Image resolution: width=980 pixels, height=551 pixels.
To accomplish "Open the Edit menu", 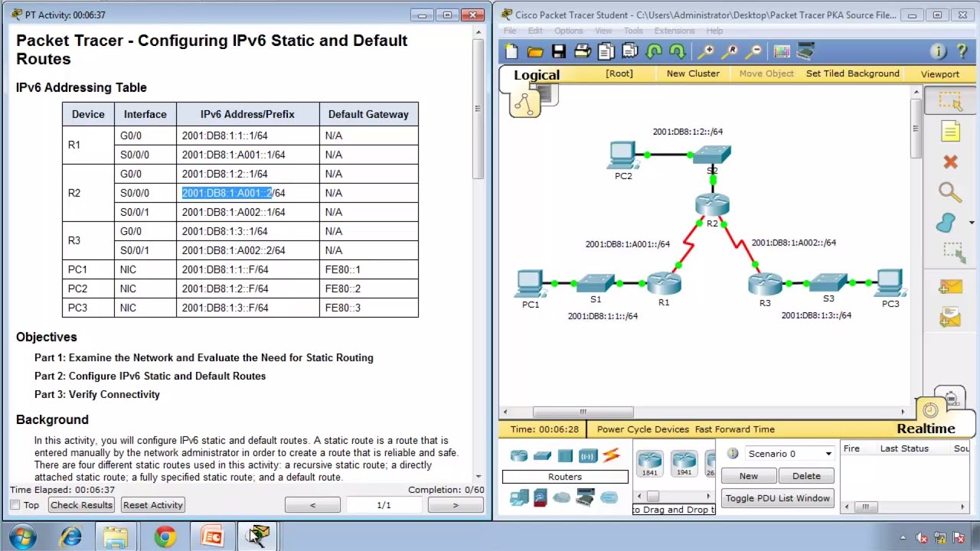I will click(535, 31).
